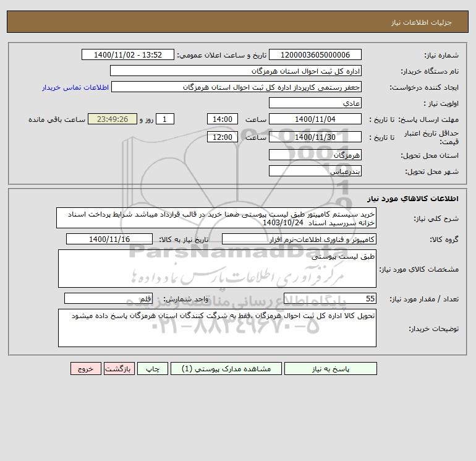Open مشاهده مدارک پیوستی (1) button

tap(226, 369)
